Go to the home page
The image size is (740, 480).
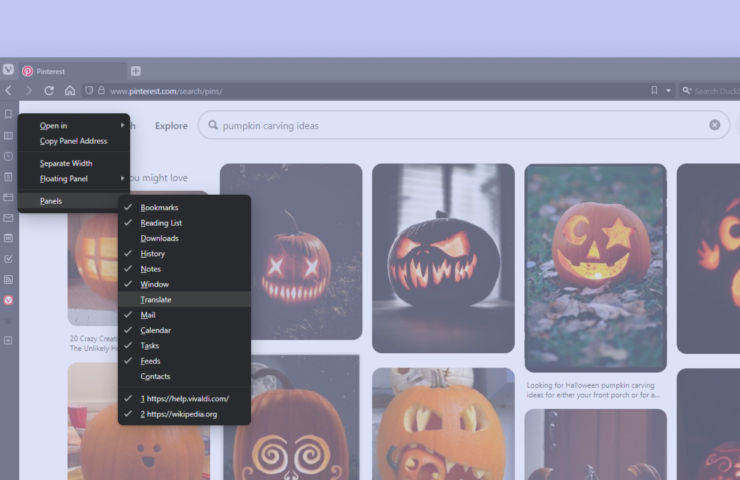[x=70, y=91]
